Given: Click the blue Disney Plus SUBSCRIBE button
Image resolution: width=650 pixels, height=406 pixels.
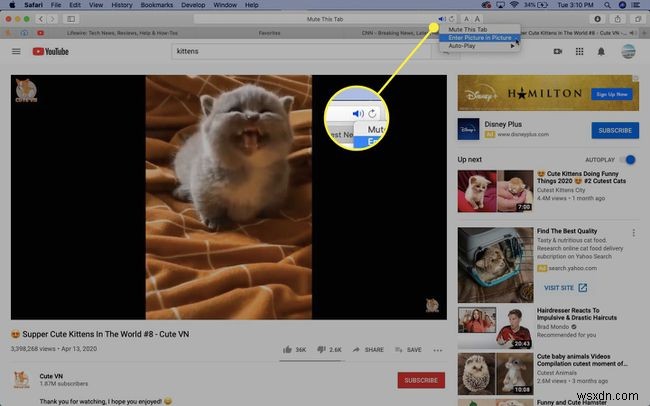Looking at the screenshot, I should pos(615,131).
